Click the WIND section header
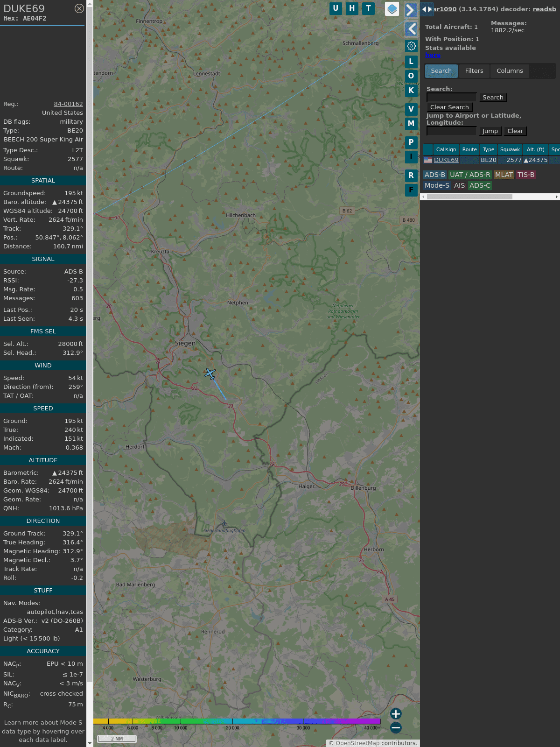The image size is (560, 747). pyautogui.click(x=43, y=366)
